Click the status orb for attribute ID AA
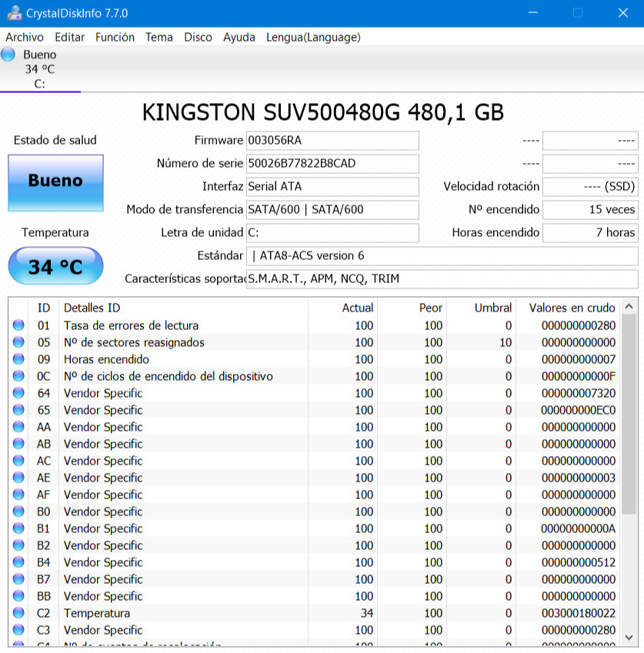The width and height of the screenshot is (644, 653). (18, 427)
